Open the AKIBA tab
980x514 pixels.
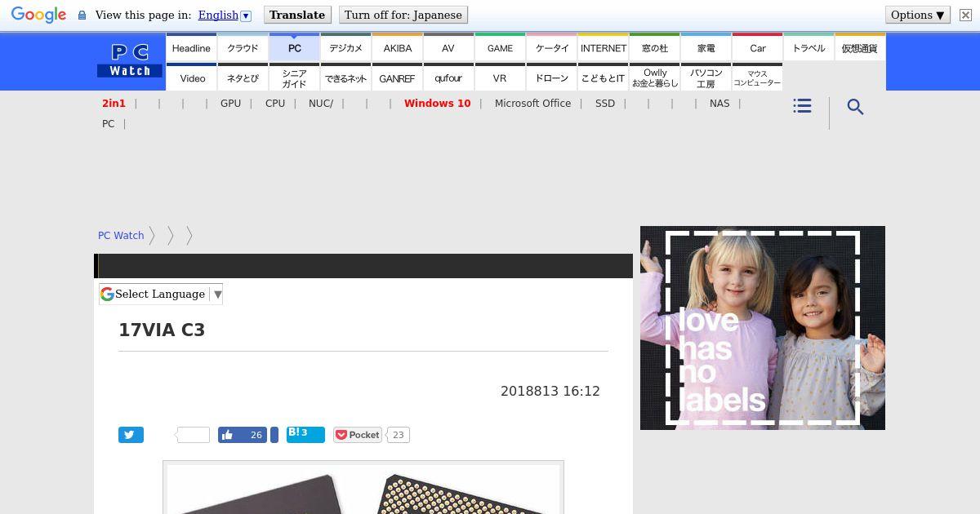[x=397, y=47]
